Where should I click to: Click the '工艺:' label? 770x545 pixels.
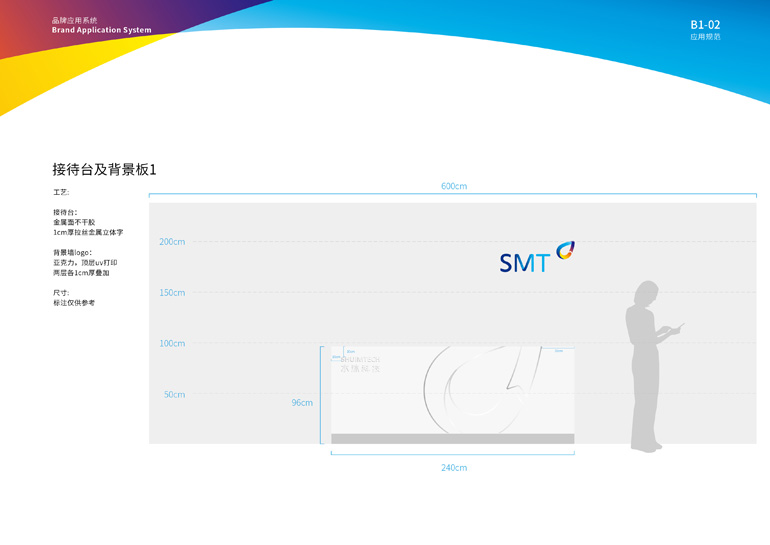[x=61, y=192]
